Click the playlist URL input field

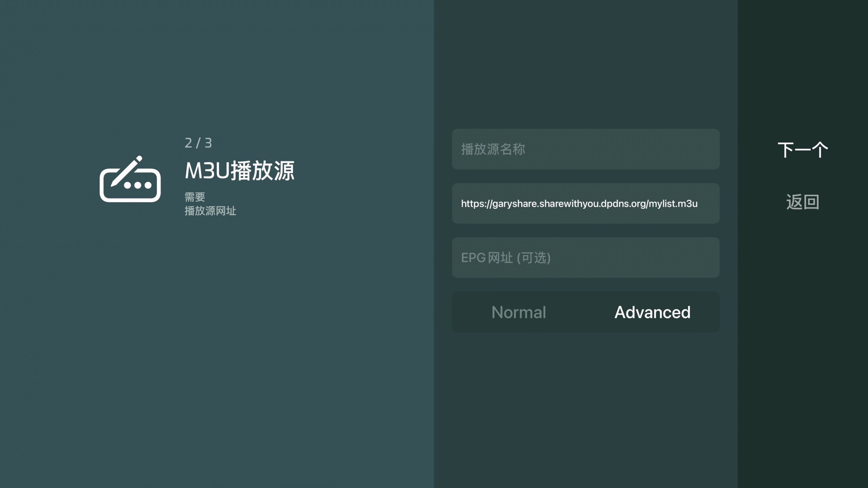pos(586,203)
